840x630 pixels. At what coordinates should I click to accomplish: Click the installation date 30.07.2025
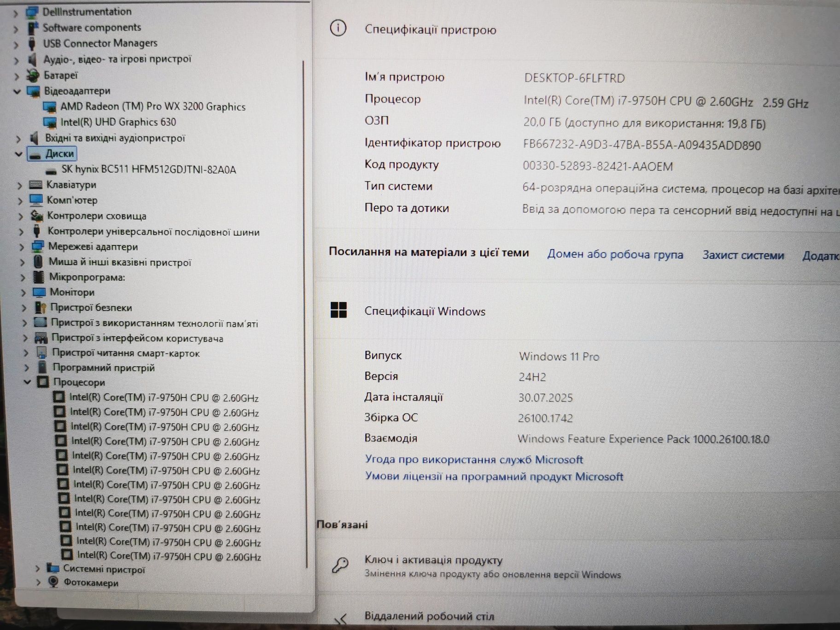[546, 398]
